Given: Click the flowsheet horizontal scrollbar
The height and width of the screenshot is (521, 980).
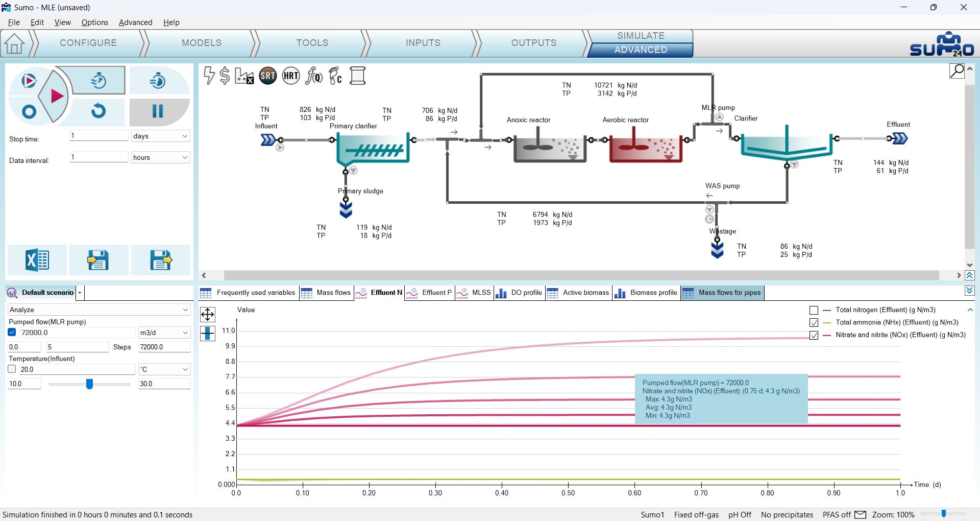Looking at the screenshot, I should point(581,275).
